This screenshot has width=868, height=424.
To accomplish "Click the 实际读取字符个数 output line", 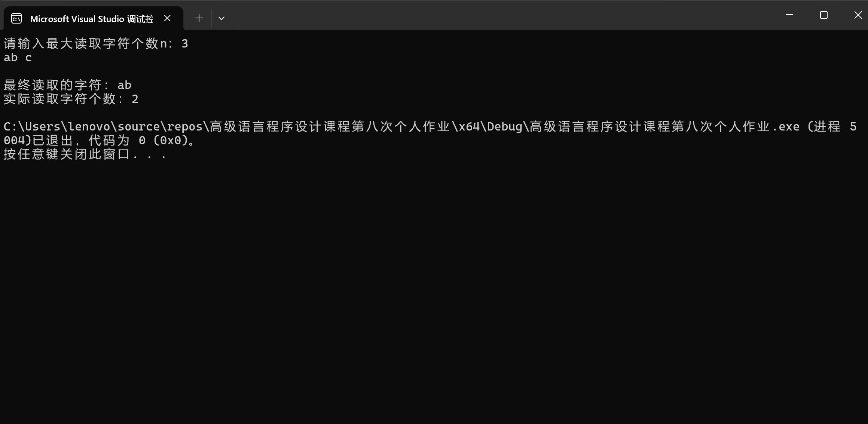I will [71, 99].
